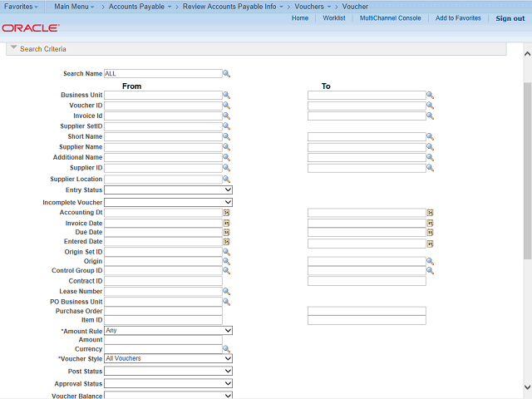This screenshot has width=532, height=399.
Task: Open calendar for Entered Date From field
Action: [x=226, y=242]
